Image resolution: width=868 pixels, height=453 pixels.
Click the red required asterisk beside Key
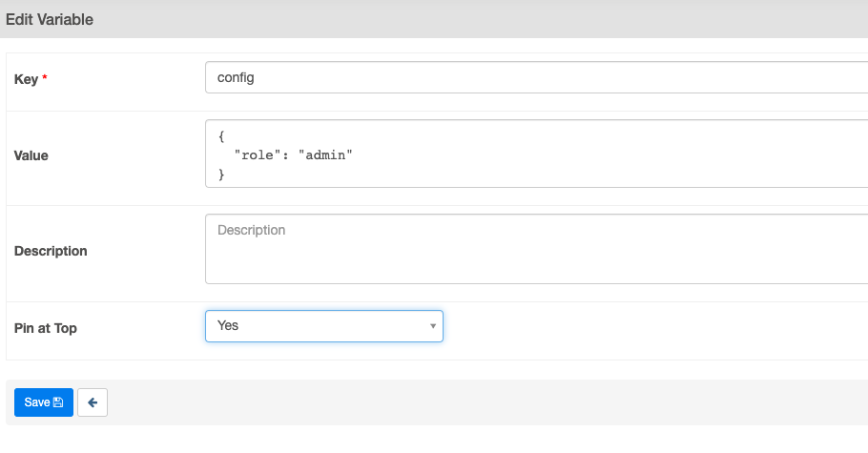45,79
